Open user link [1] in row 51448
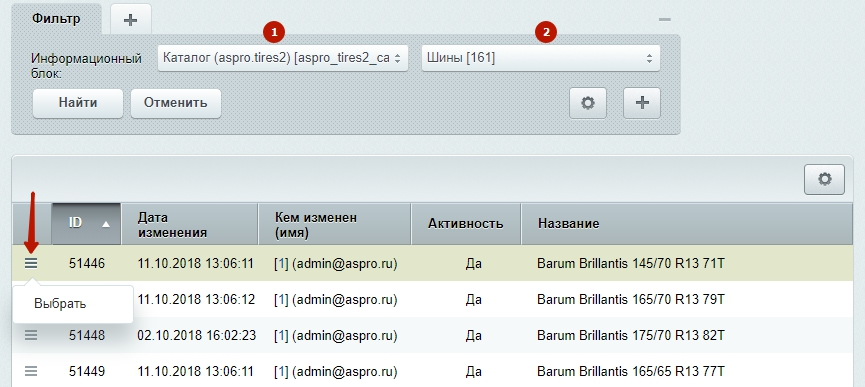The height and width of the screenshot is (387, 865). [x=281, y=335]
